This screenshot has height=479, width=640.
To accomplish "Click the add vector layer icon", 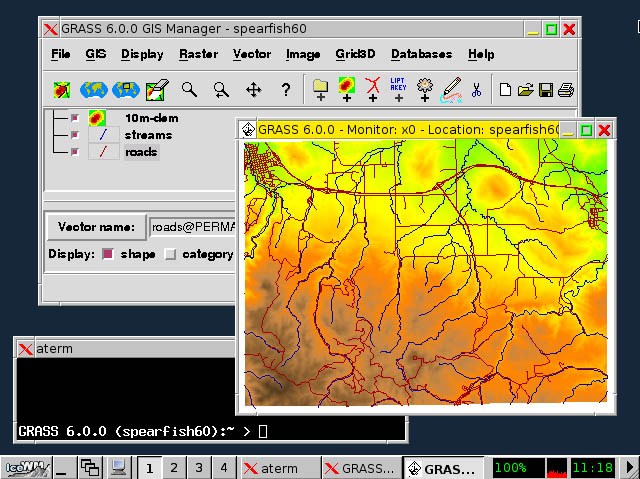I will click(x=373, y=89).
